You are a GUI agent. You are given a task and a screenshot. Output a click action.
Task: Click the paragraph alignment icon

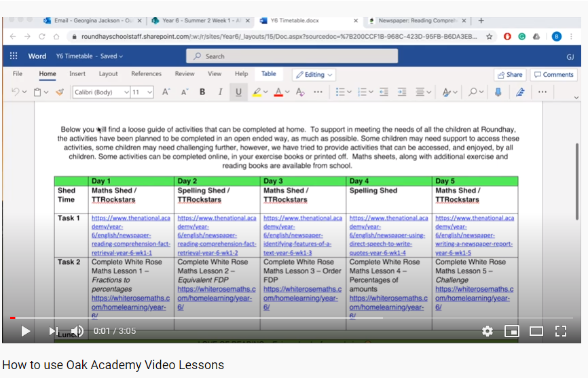pyautogui.click(x=420, y=92)
